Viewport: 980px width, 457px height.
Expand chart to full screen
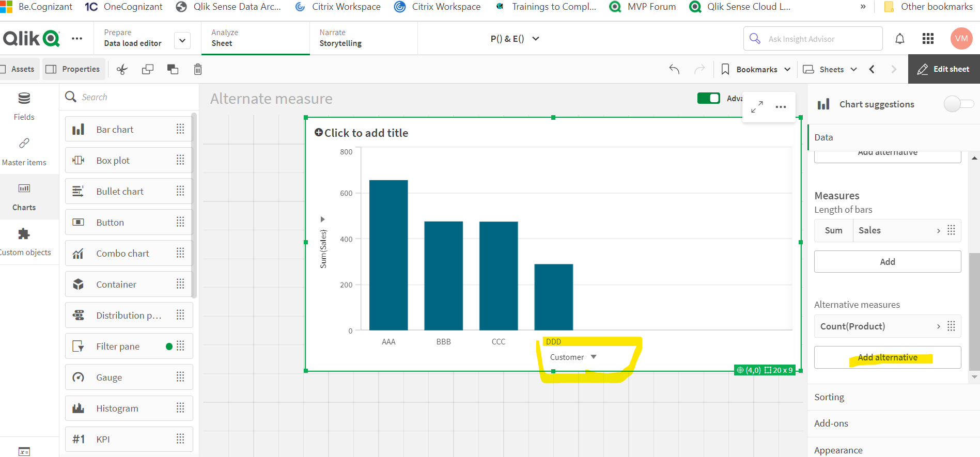757,107
